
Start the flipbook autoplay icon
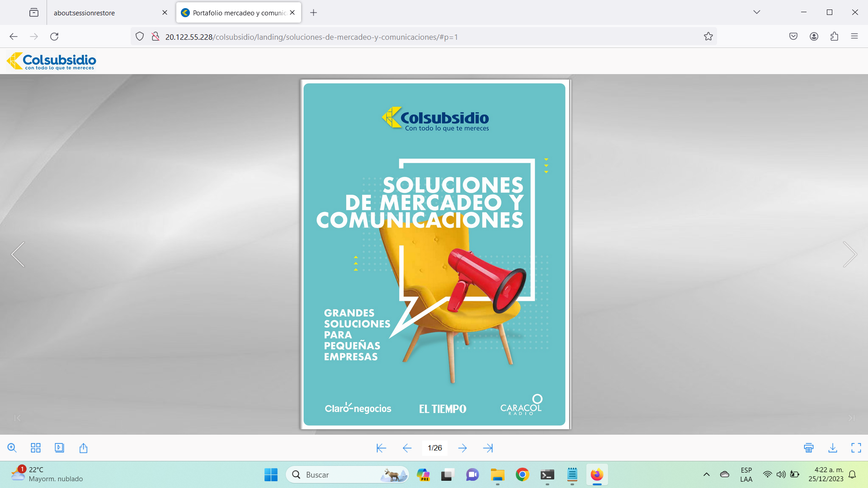click(x=59, y=448)
